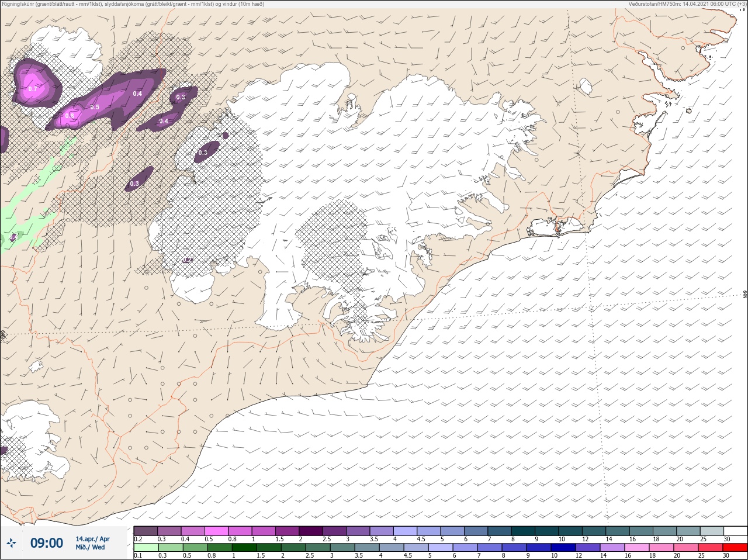The width and height of the screenshot is (748, 560).
Task: Select the 0.7 snowfall value on the map
Action: (33, 89)
